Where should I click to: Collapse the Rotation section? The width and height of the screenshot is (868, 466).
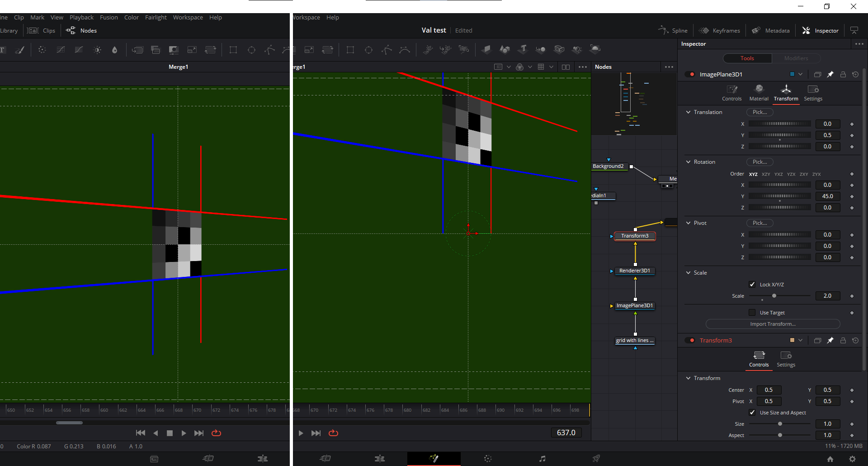pyautogui.click(x=689, y=162)
